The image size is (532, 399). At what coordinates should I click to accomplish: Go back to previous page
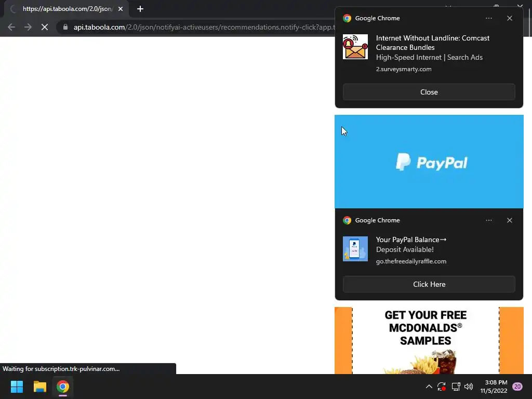pos(11,27)
